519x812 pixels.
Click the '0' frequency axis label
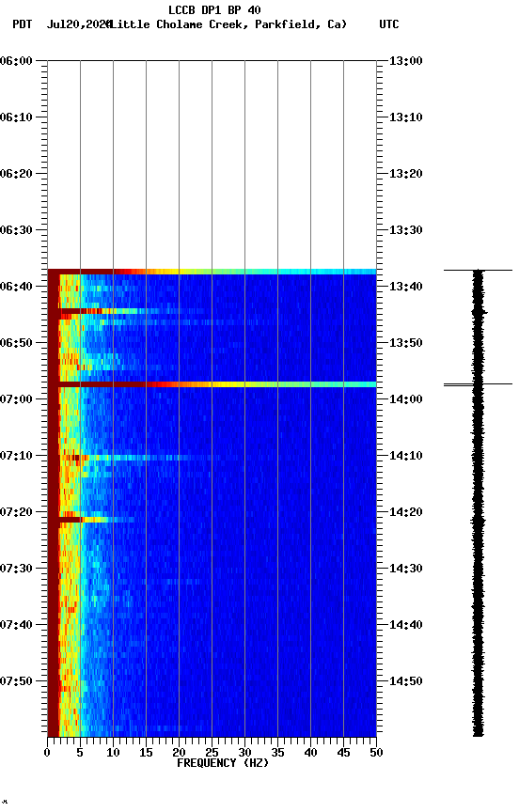(47, 753)
